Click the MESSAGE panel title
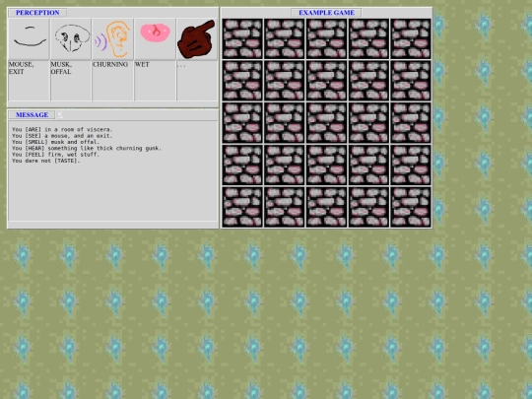The width and height of the screenshot is (532, 399). tap(32, 115)
